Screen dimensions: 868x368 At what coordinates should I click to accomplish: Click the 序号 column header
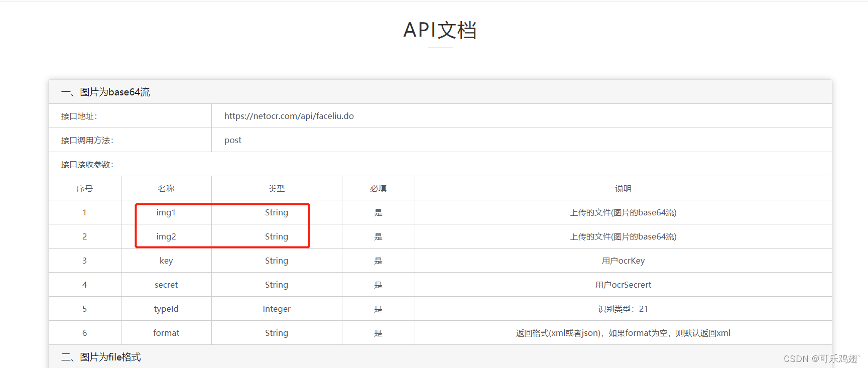point(84,188)
